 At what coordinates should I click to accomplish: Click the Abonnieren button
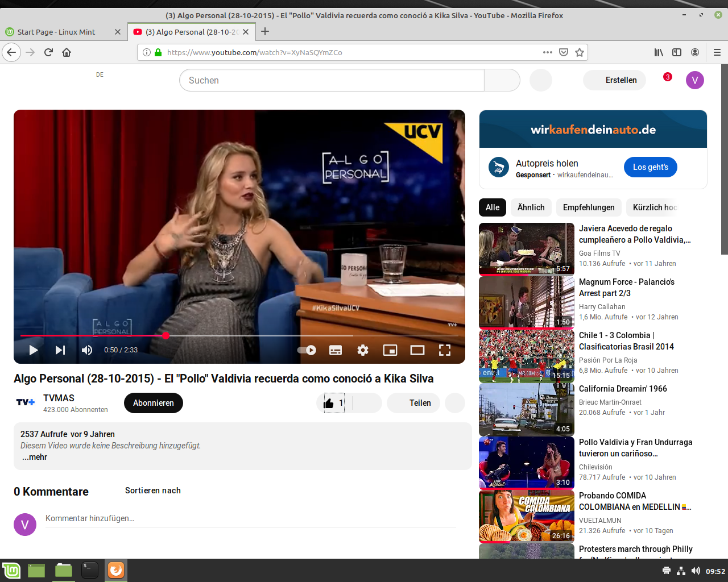coord(154,403)
